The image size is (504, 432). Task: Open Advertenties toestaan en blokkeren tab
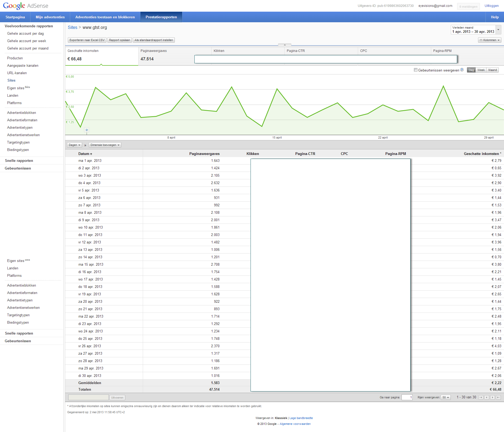[105, 17]
